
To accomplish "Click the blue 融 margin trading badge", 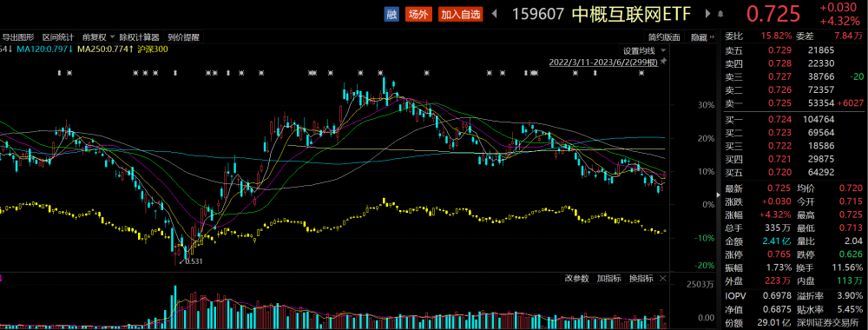I will (391, 15).
